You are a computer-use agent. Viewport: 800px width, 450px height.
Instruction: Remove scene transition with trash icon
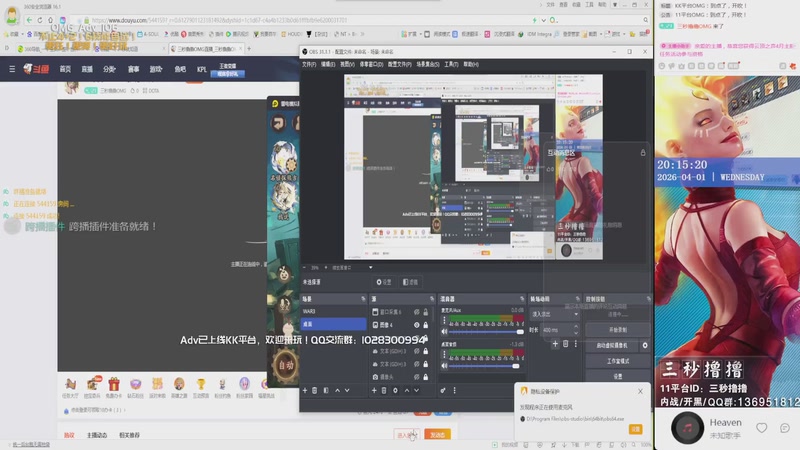565,344
